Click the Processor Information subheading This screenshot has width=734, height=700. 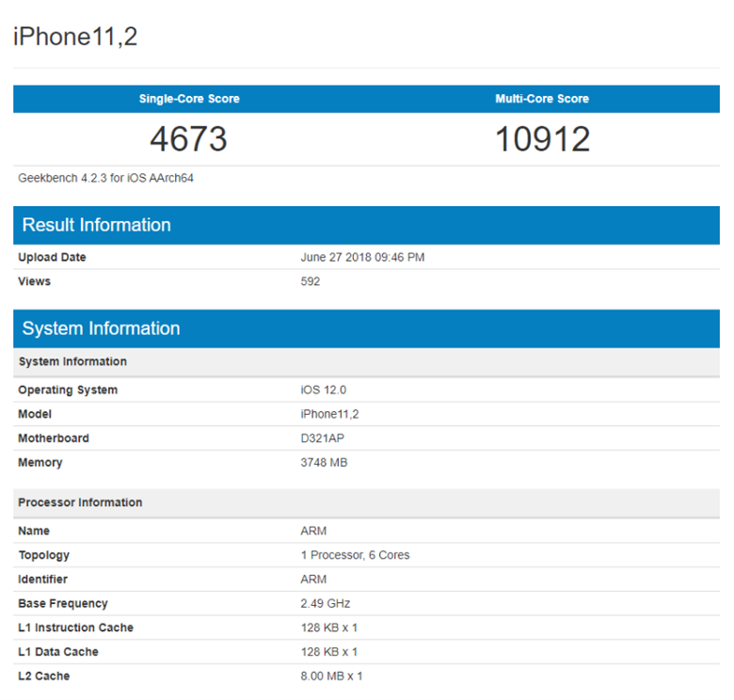click(x=80, y=502)
